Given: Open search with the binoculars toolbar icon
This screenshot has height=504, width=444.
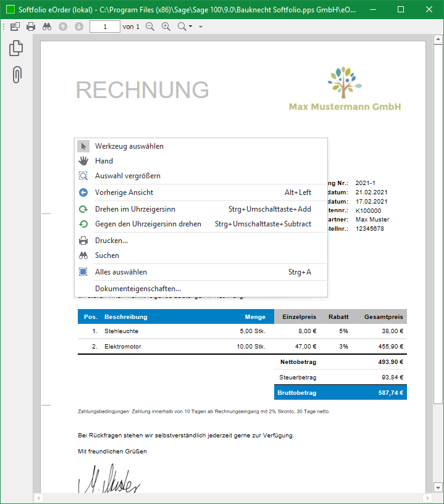Looking at the screenshot, I should (x=47, y=27).
